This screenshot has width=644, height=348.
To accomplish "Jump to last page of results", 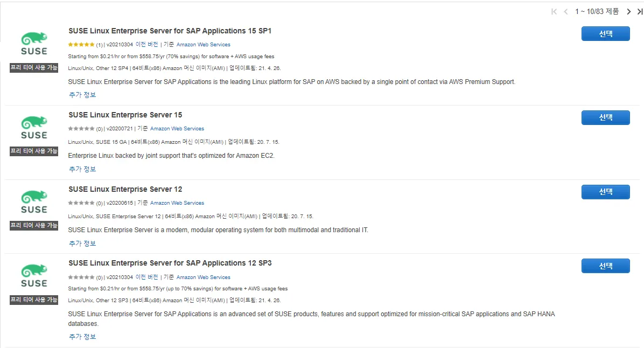I will (x=640, y=12).
